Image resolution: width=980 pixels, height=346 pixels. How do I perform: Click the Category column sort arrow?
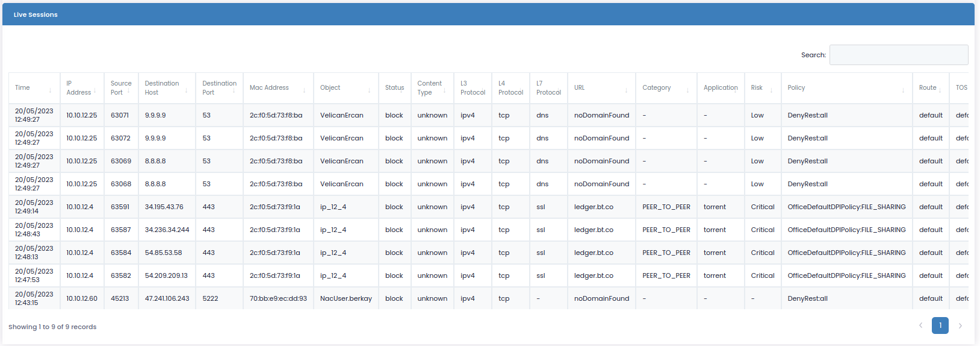pos(687,90)
